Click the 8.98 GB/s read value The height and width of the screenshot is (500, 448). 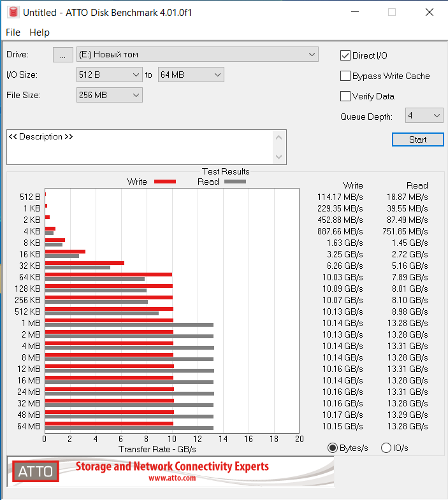pyautogui.click(x=410, y=312)
